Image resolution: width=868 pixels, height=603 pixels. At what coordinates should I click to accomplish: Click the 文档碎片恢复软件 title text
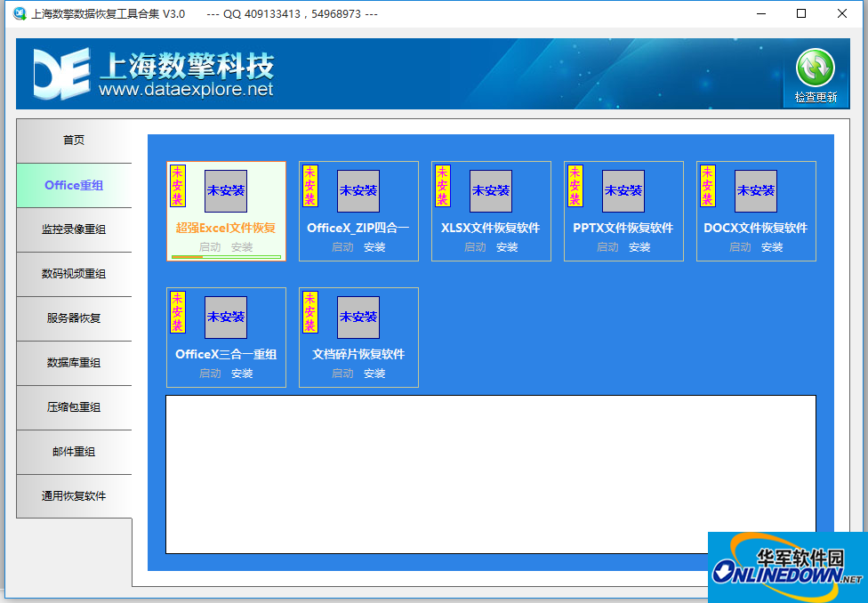358,354
